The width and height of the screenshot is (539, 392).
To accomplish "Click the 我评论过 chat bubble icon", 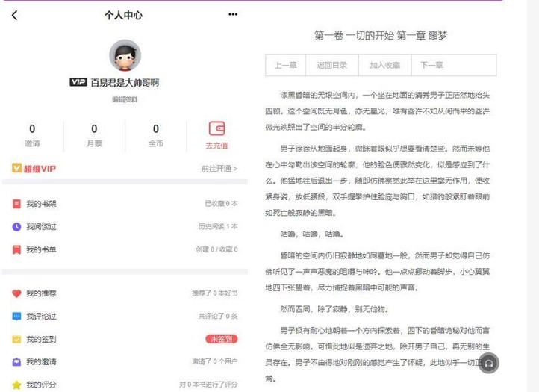I will 16,317.
